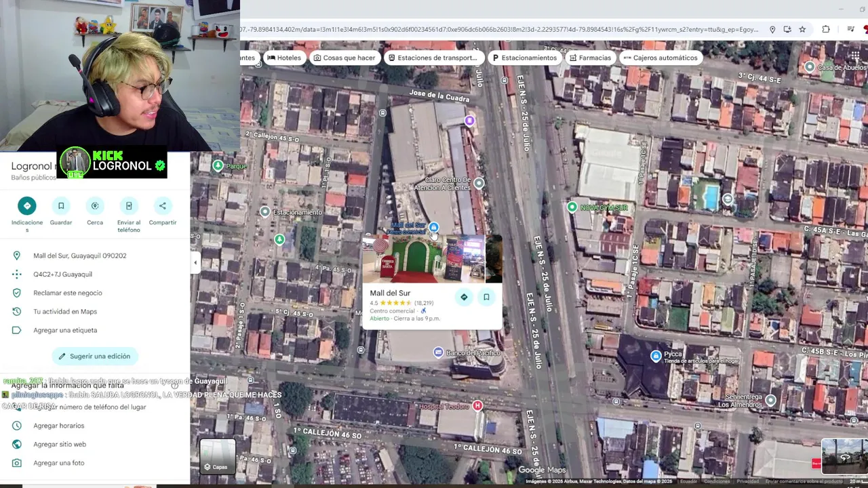868x488 pixels.
Task: Collapse the side panel arrow
Action: [195, 262]
